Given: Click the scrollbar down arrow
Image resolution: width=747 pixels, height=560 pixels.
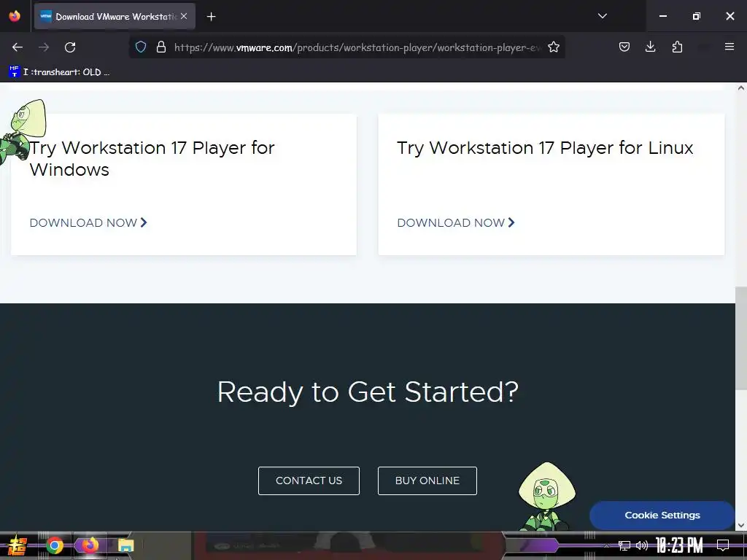Looking at the screenshot, I should point(741,525).
